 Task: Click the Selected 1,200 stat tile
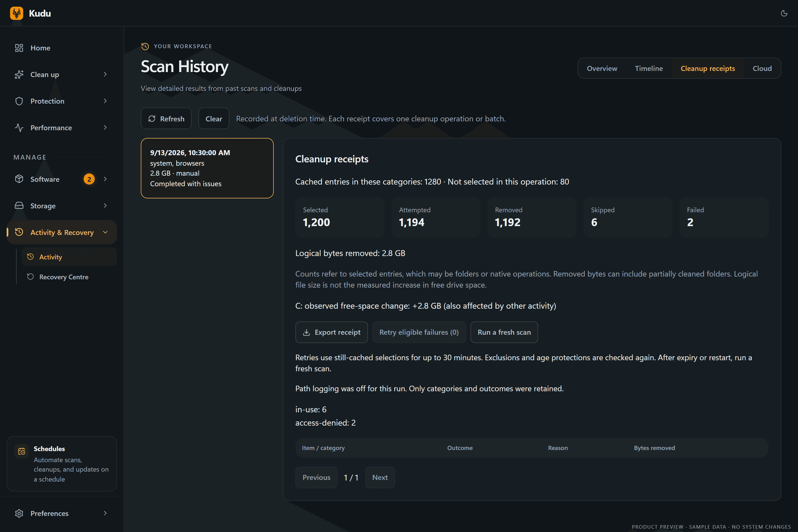point(340,218)
